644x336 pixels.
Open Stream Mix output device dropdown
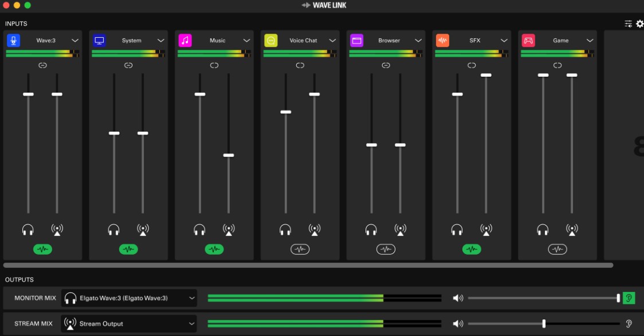point(129,323)
